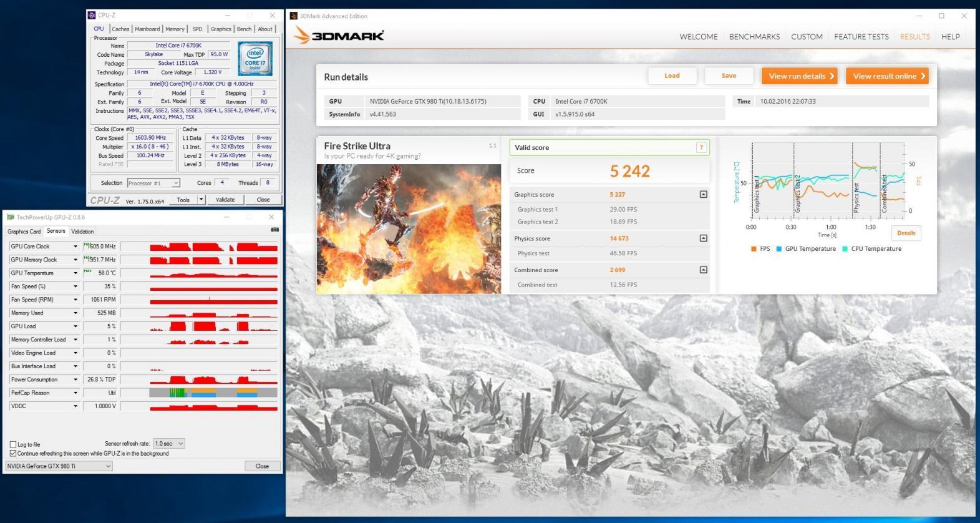Screen dimensions: 980x523
Task: Open the About tab in CPU-Z
Action: click(x=265, y=29)
